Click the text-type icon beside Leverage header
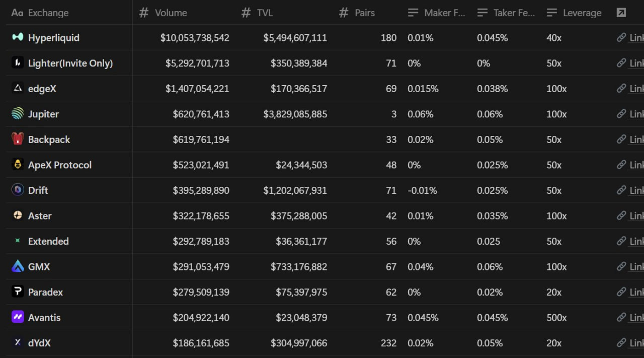 [552, 13]
